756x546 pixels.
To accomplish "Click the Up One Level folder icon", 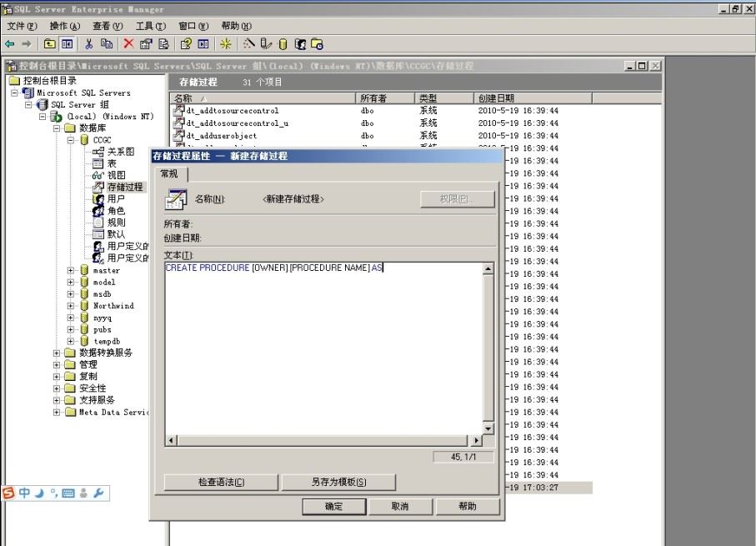I will 50,44.
